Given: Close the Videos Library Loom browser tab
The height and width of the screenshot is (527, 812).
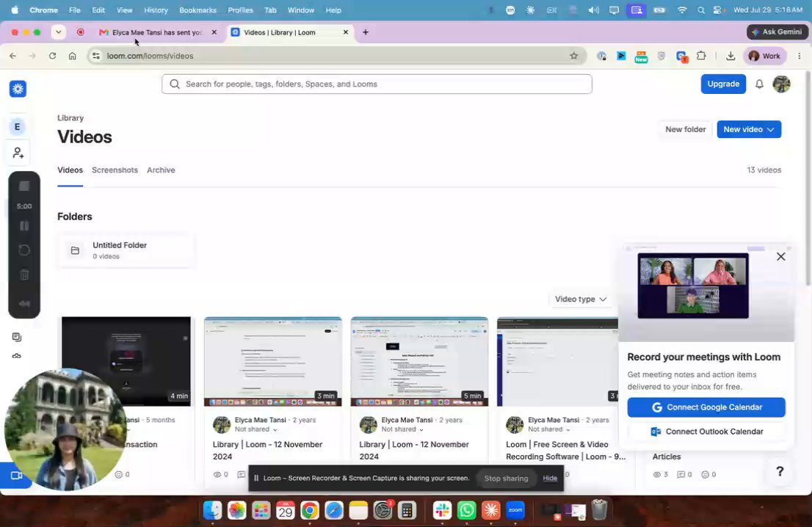Looking at the screenshot, I should pyautogui.click(x=345, y=32).
